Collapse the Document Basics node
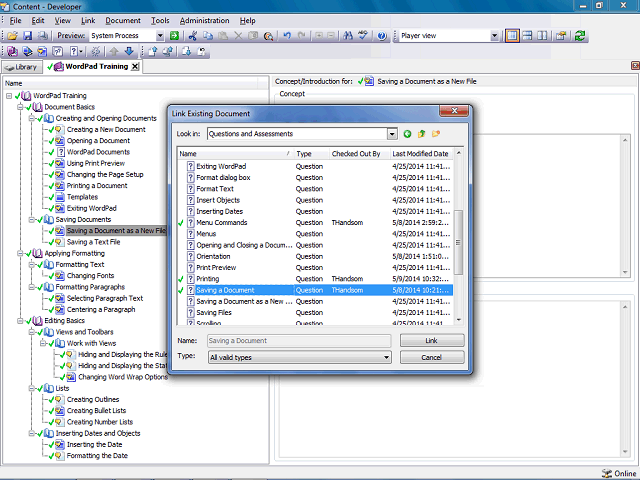 (20, 107)
